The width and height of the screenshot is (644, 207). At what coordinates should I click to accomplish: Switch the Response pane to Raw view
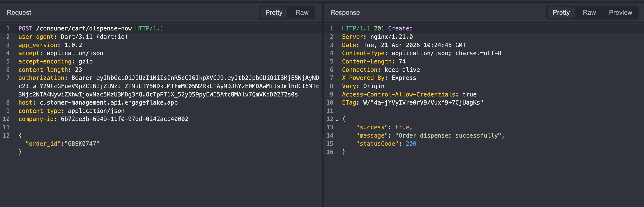coord(589,13)
